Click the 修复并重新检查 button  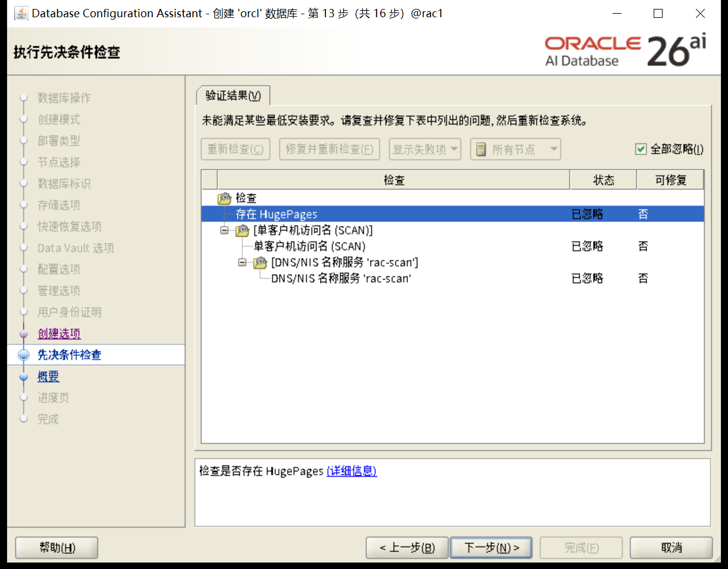(330, 149)
